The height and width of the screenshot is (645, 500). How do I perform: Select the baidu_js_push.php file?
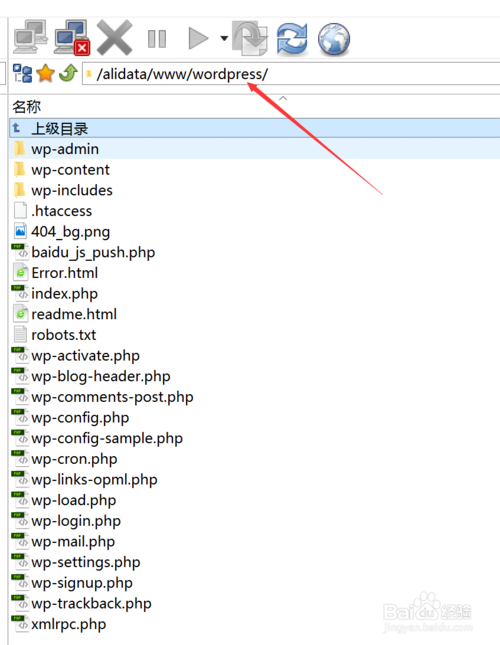coord(93,252)
